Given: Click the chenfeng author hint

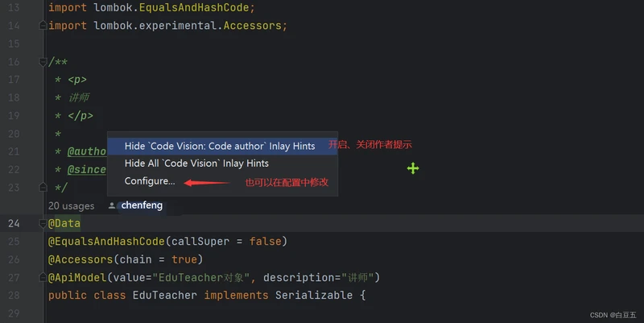Looking at the screenshot, I should tap(142, 206).
